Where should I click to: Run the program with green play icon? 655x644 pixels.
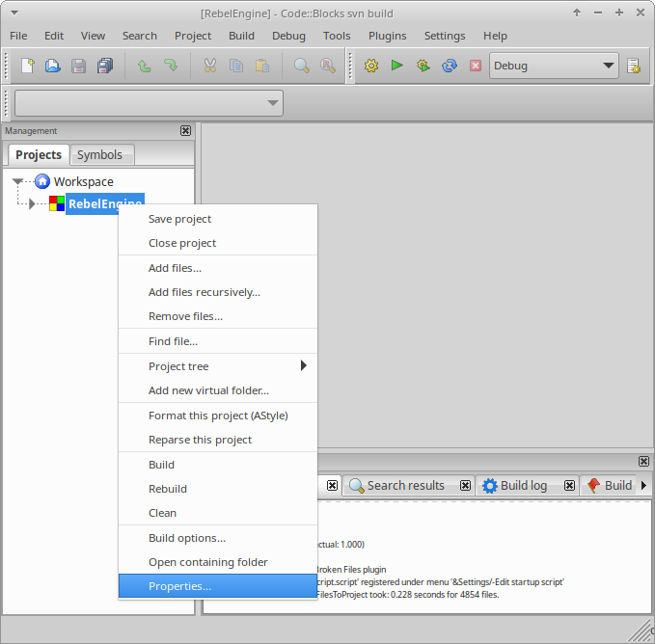[x=396, y=66]
